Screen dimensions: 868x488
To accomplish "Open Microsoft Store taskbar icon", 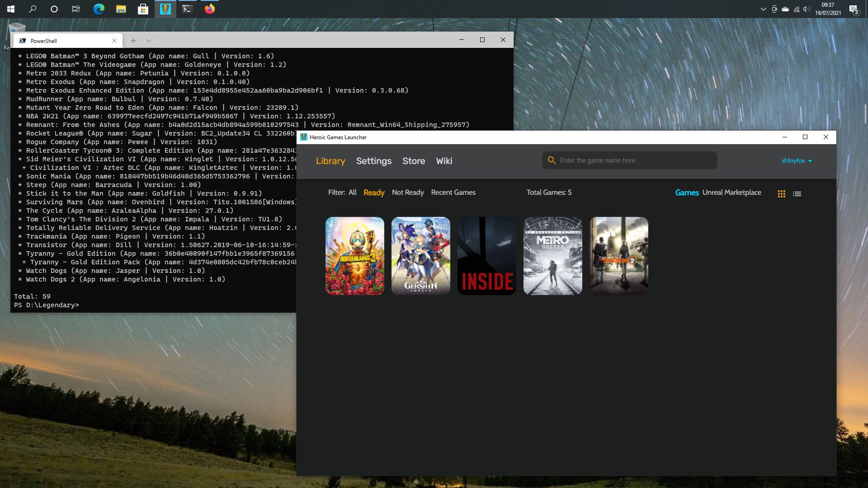I will (143, 9).
